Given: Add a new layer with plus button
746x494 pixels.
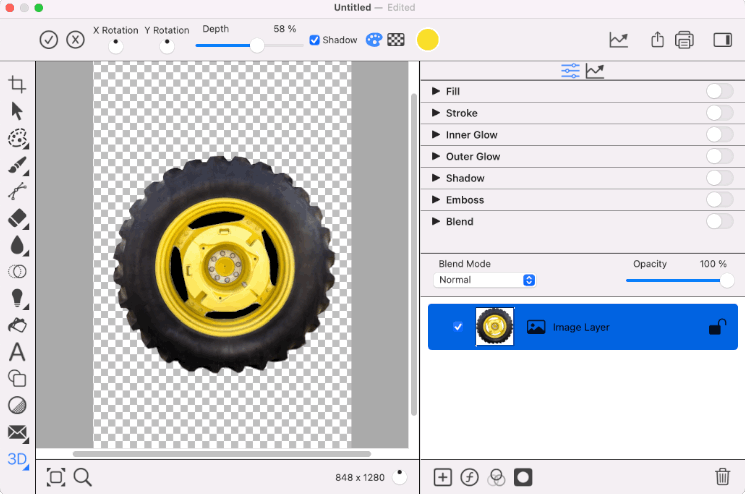Looking at the screenshot, I should 442,477.
